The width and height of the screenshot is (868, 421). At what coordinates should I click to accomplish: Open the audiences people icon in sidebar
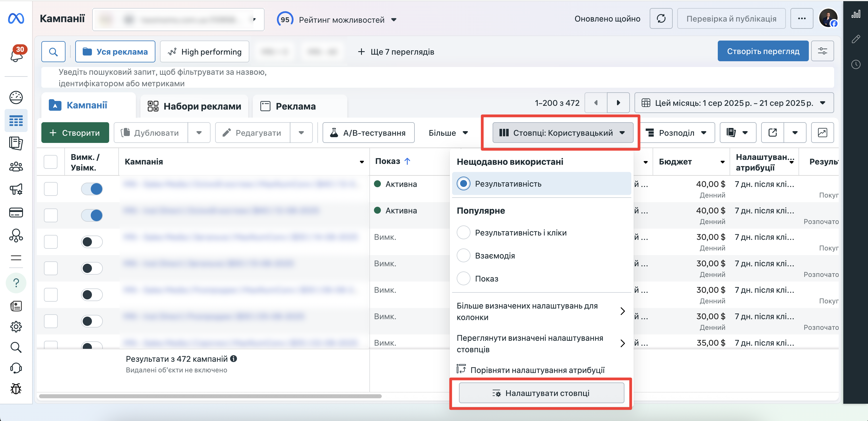(16, 167)
